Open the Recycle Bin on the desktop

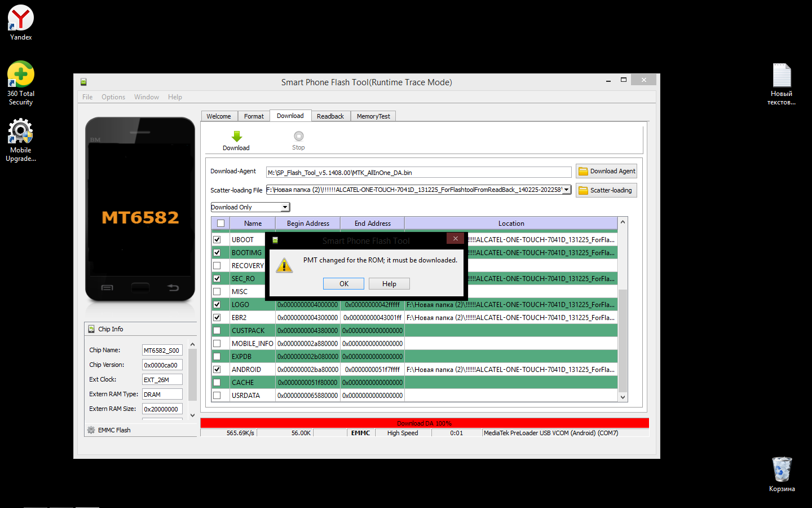[782, 470]
